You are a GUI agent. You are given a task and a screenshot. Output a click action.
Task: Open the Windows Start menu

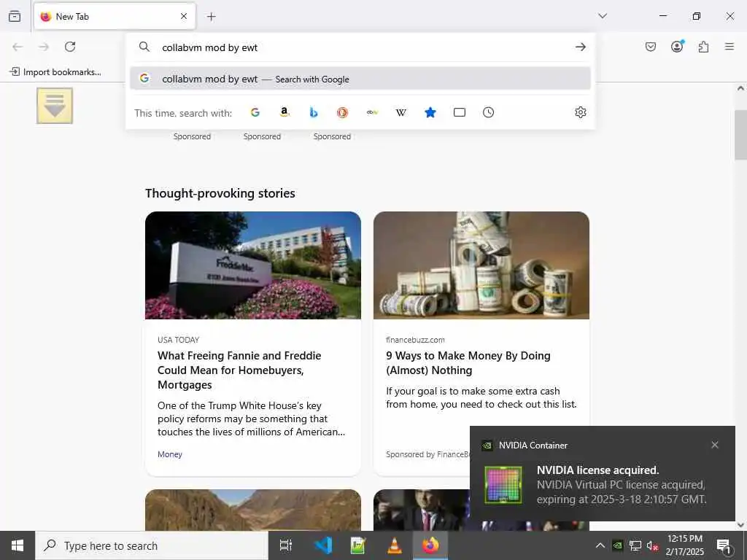coord(18,545)
